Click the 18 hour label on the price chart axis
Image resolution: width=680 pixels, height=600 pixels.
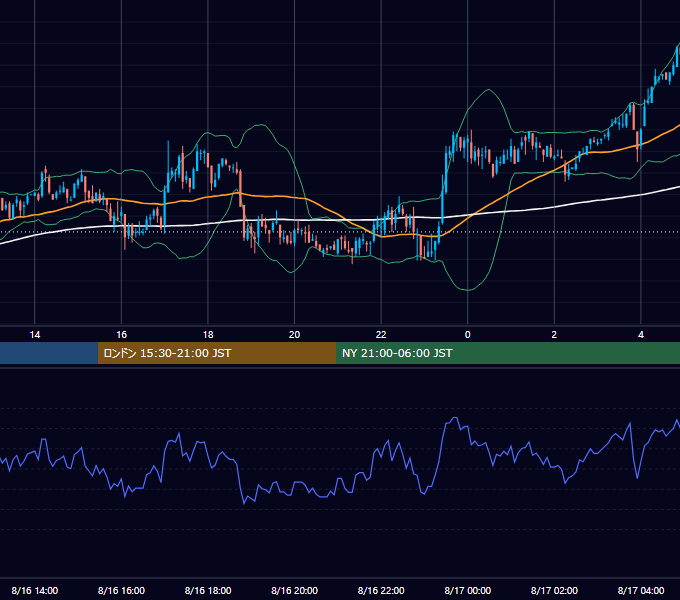208,335
